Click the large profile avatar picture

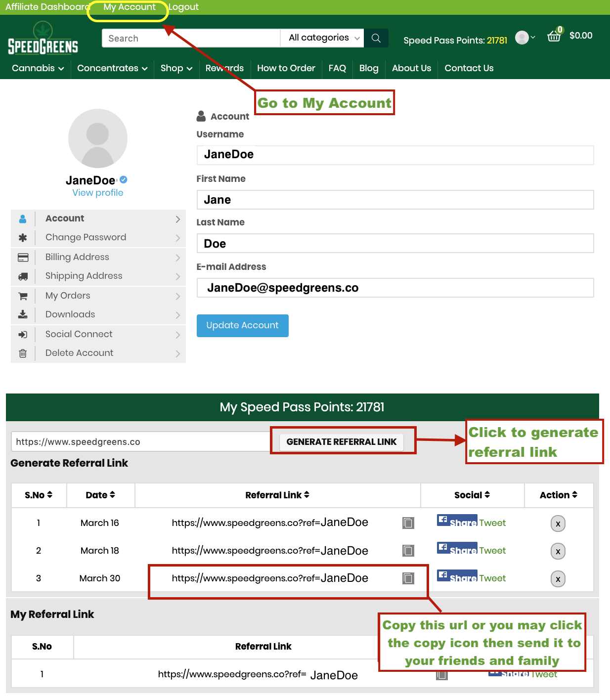[x=98, y=138]
